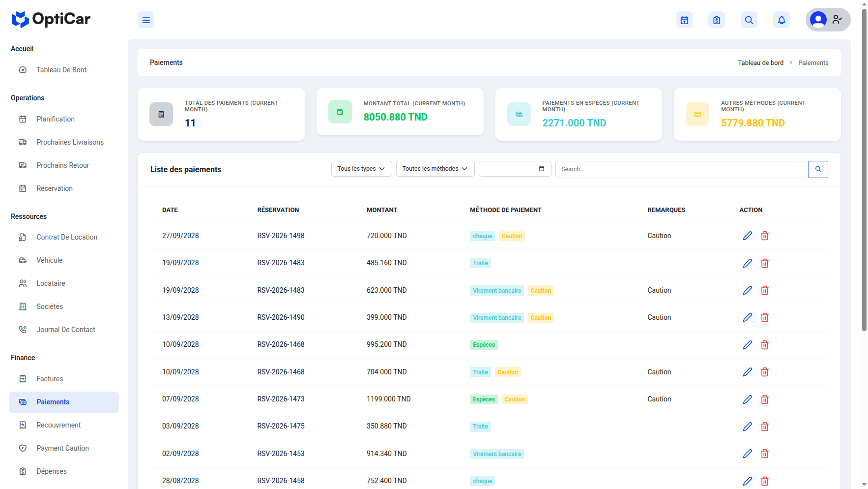868x489 pixels.
Task: Delete payment of 720.000 TND
Action: pos(765,236)
